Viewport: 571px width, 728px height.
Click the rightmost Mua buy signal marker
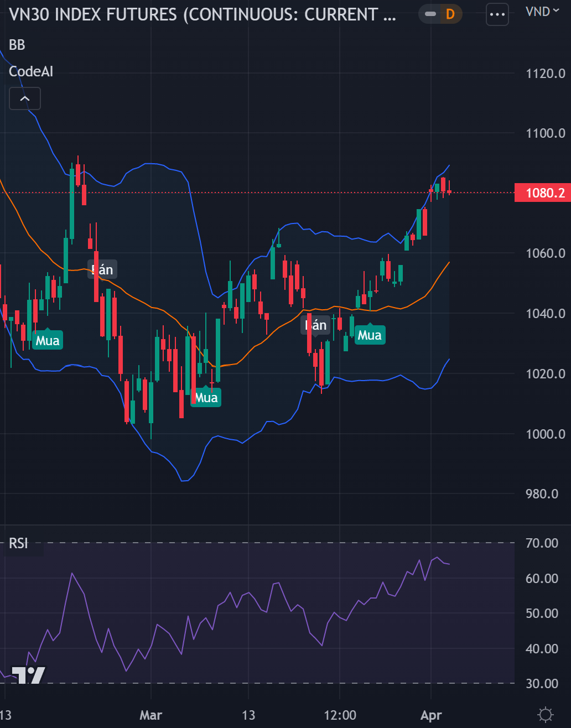tap(370, 335)
